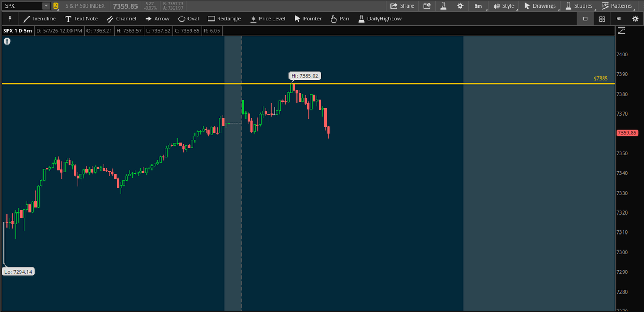The image size is (644, 312).
Task: Click the H: 7363.57 high value
Action: coord(129,31)
